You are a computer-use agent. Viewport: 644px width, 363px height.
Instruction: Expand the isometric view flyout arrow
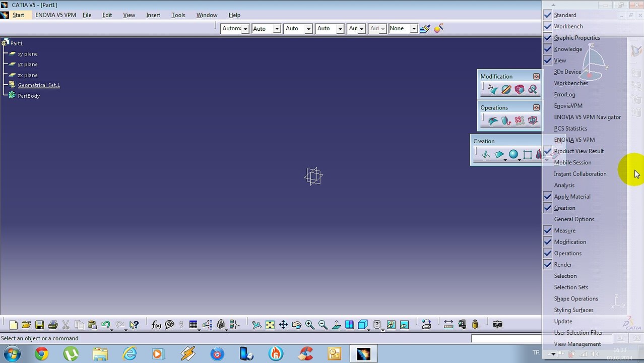coord(369,330)
